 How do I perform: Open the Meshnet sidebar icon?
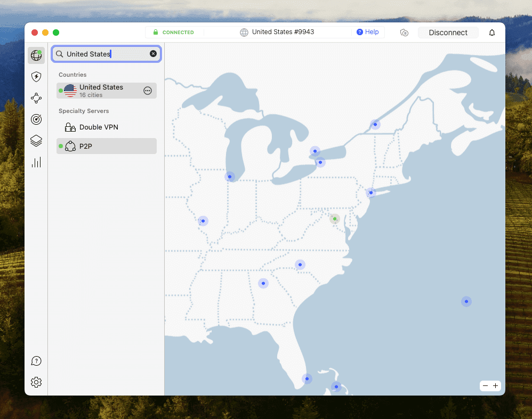click(36, 98)
